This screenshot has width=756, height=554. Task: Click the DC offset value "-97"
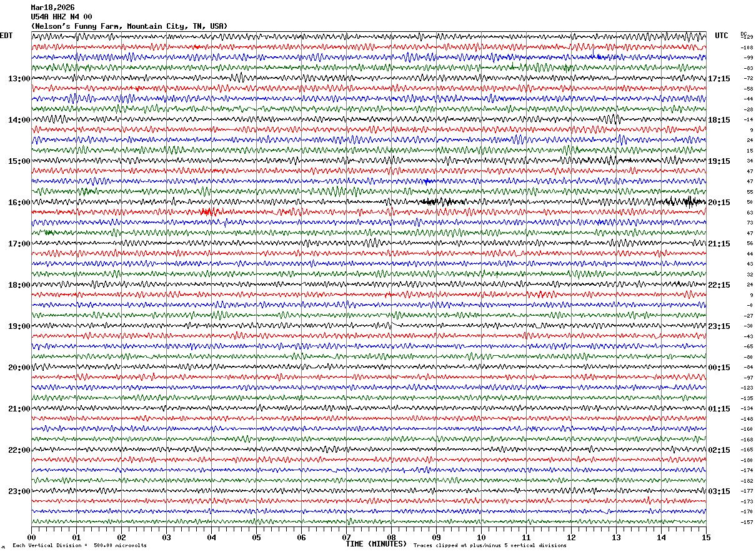pos(748,378)
